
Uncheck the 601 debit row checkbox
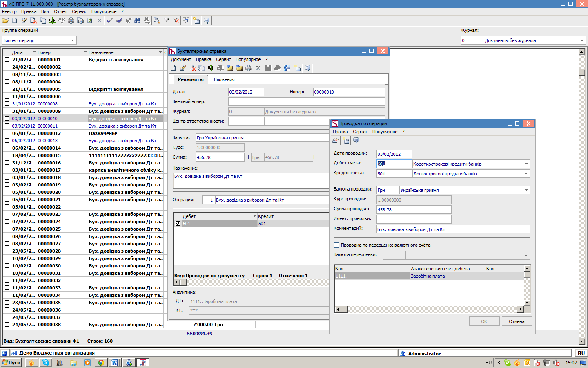point(178,224)
